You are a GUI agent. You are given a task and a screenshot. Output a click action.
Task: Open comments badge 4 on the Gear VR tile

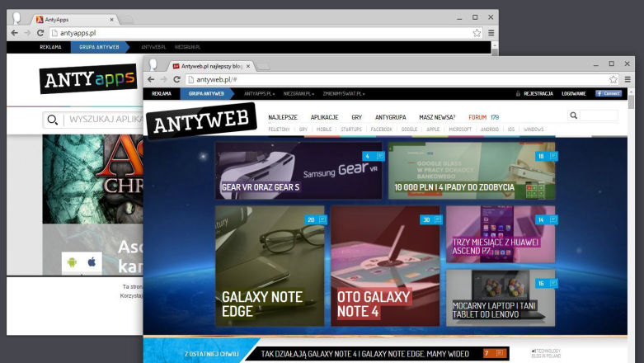coord(373,156)
